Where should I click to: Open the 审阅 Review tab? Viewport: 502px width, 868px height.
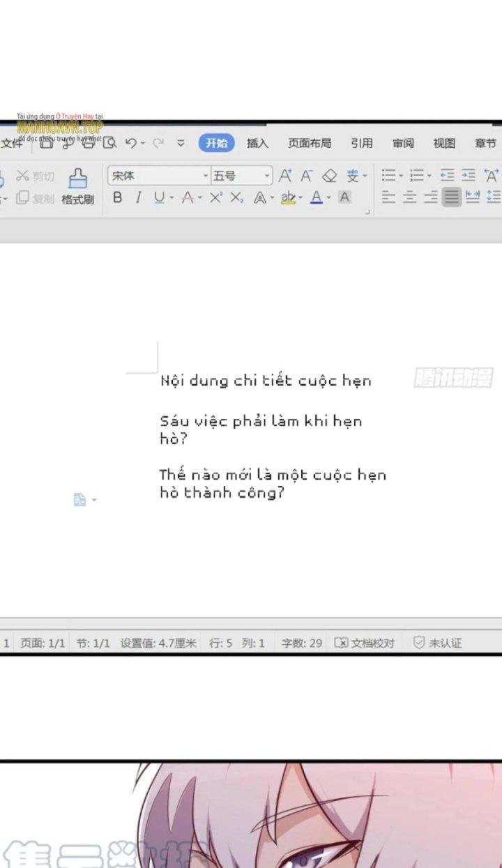tap(403, 143)
